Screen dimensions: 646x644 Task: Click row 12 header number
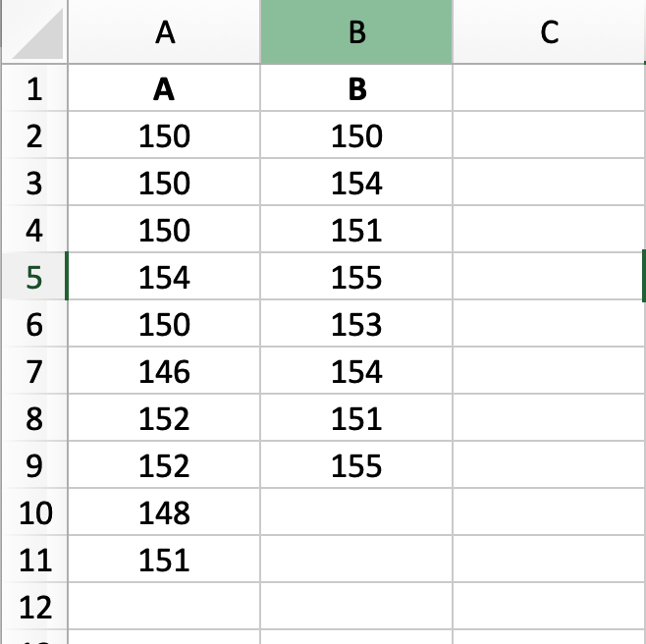click(34, 608)
